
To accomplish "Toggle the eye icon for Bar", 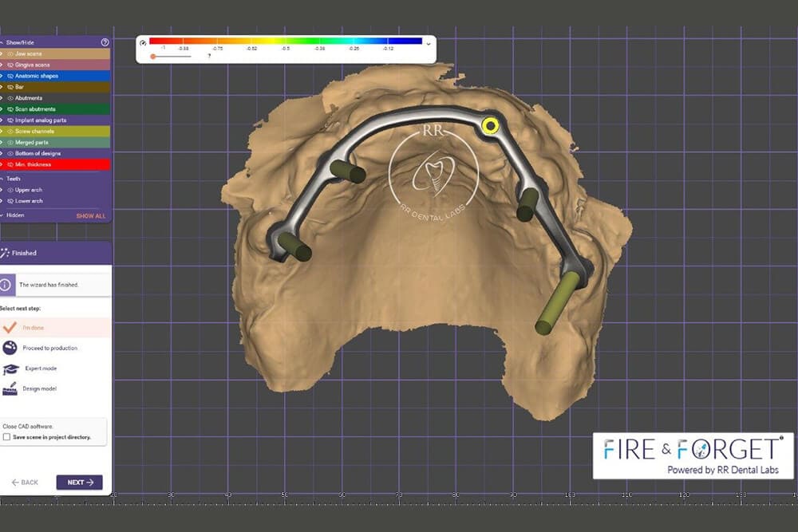I will pos(10,87).
